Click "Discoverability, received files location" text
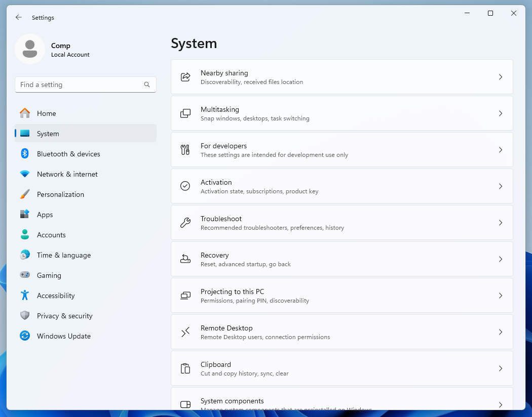This screenshot has height=417, width=532. point(252,81)
